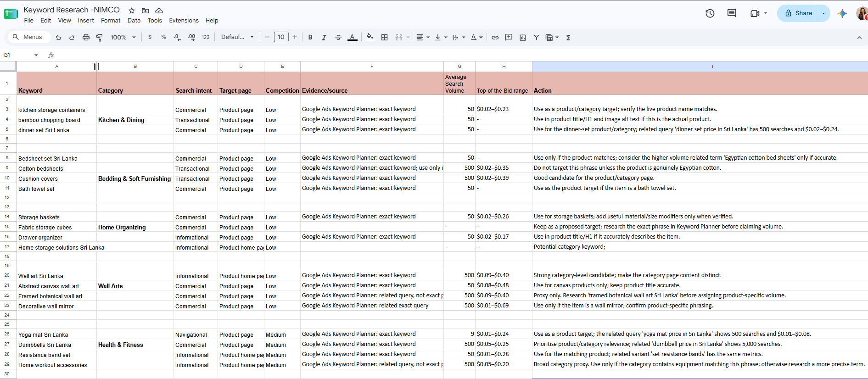The image size is (868, 379).
Task: Star the Keyword Reserach document
Action: 132,11
